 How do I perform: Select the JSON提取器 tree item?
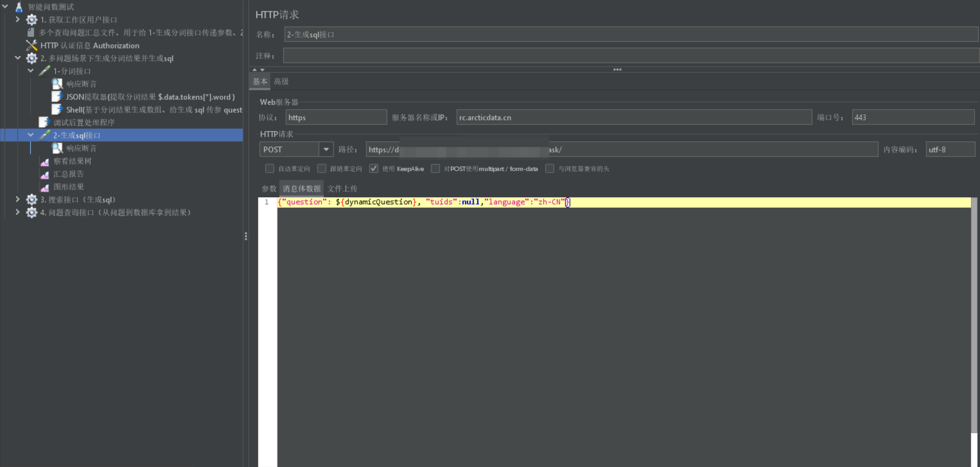(x=150, y=97)
